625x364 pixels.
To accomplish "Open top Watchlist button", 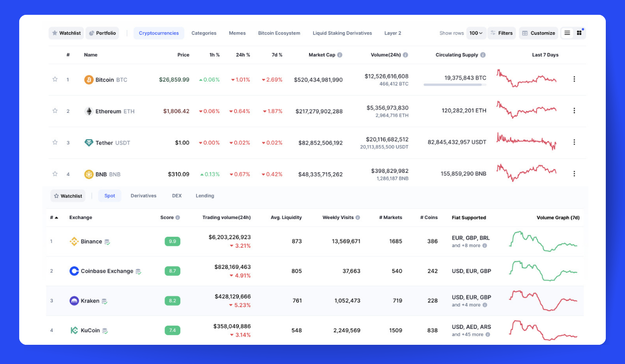I will 66,33.
